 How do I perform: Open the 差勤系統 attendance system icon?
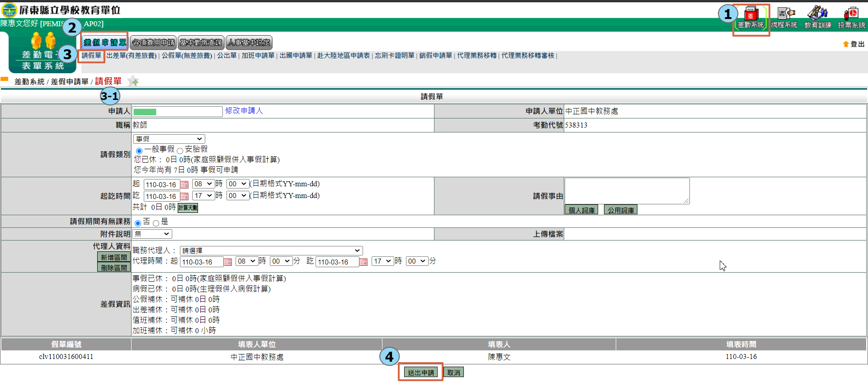coord(751,18)
